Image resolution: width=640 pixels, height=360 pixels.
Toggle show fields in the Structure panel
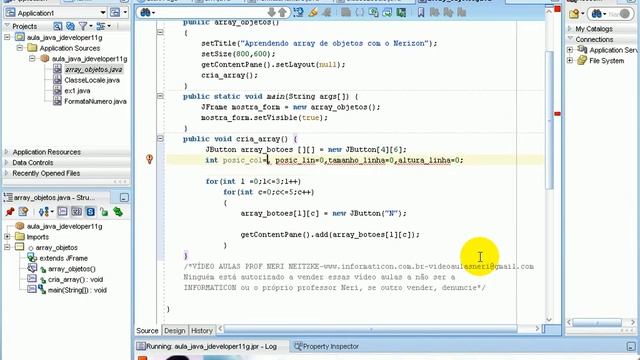[x=76, y=211]
